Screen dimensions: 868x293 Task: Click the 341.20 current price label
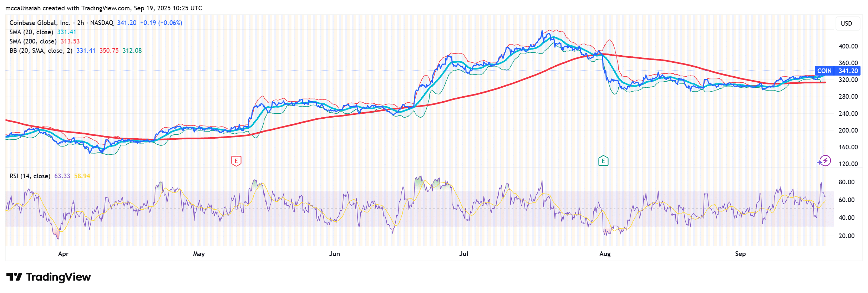point(848,71)
